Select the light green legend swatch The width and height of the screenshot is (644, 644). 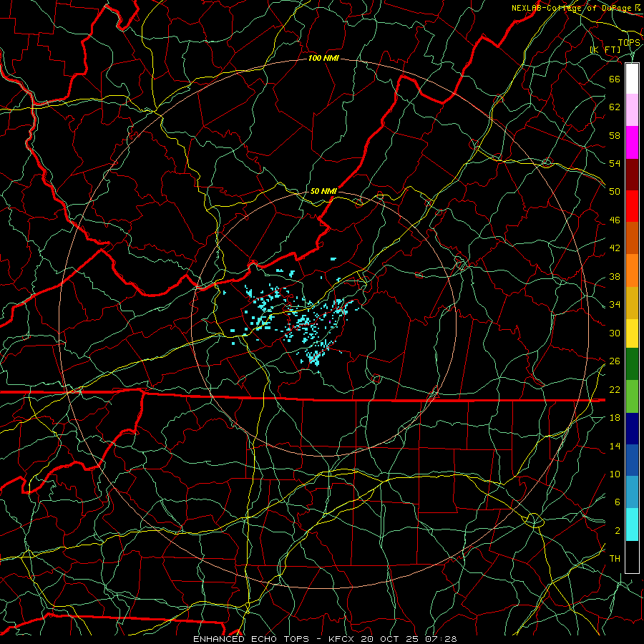coord(632,396)
